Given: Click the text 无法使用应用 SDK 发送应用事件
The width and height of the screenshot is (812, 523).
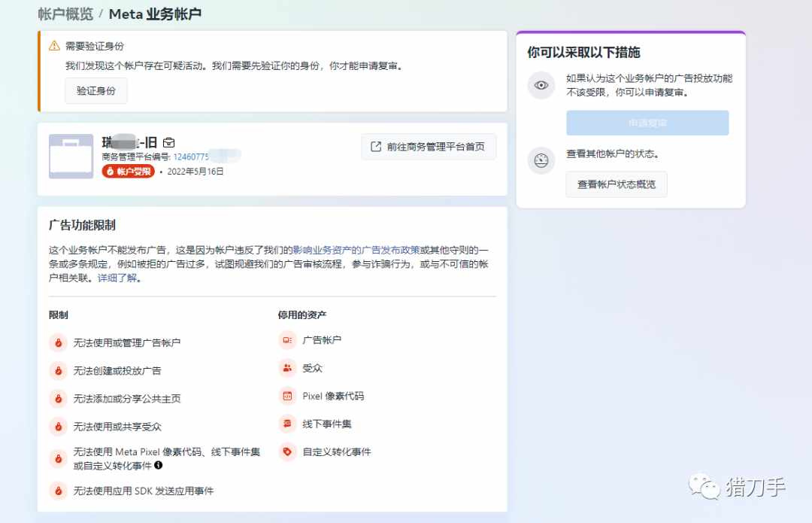Looking at the screenshot, I should click(144, 491).
